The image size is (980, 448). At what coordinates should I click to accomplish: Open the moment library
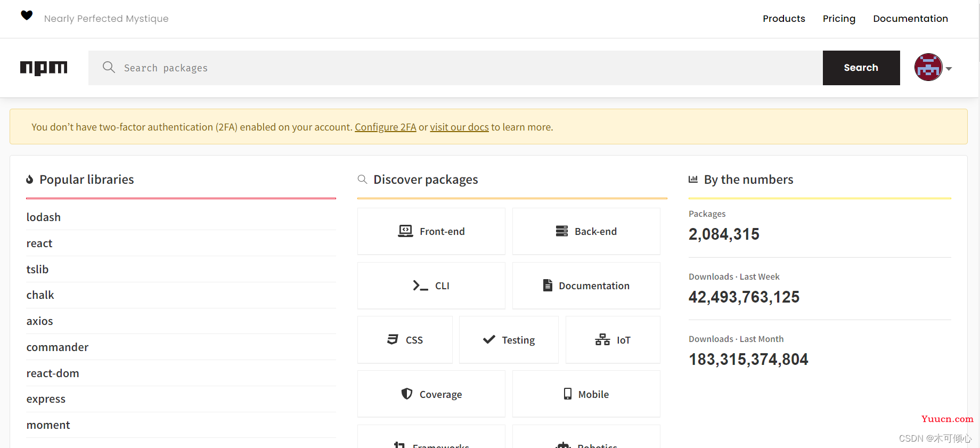(48, 425)
